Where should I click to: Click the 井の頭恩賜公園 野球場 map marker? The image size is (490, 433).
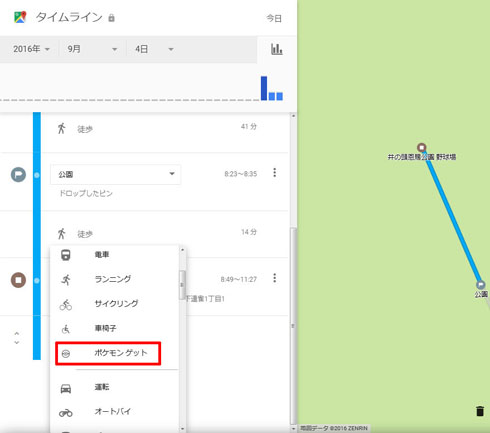click(422, 147)
